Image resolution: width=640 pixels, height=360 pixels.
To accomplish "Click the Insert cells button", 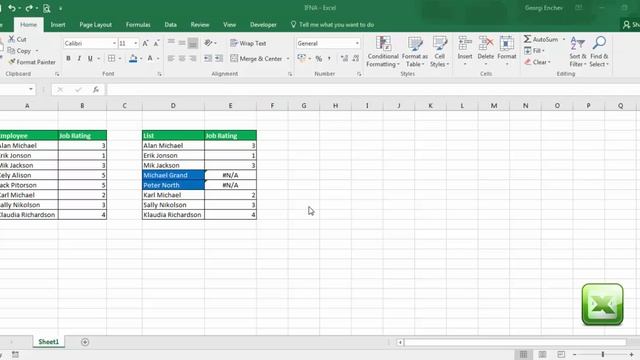I will [x=465, y=51].
